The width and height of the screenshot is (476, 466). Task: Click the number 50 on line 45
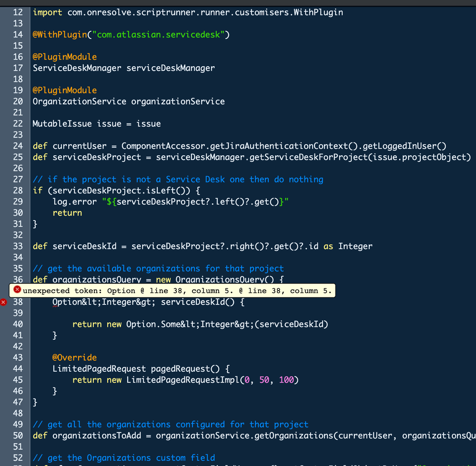click(x=264, y=380)
